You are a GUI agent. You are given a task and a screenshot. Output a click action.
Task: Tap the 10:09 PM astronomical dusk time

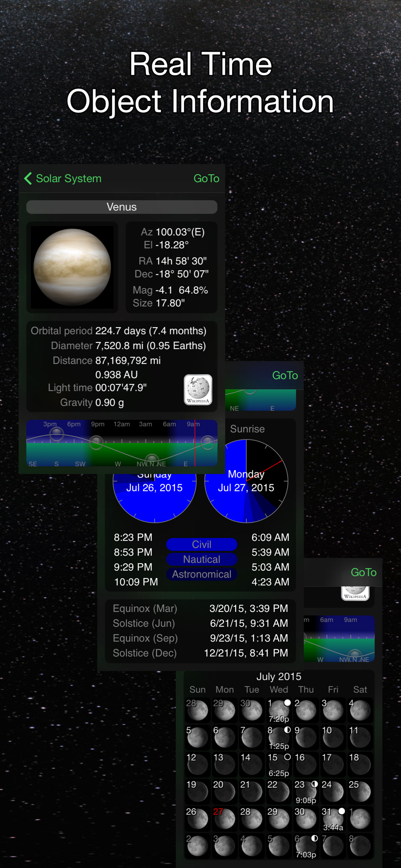(136, 582)
